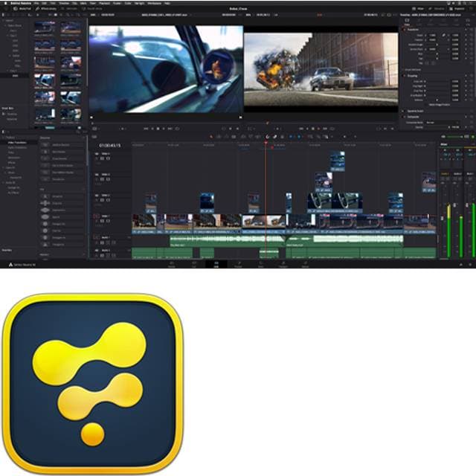Toggle timeline Snapping magnet icon

coord(268,137)
